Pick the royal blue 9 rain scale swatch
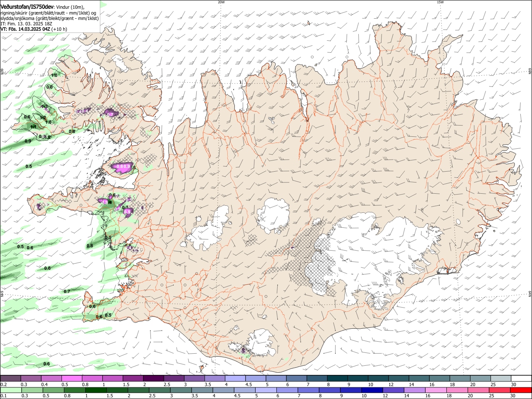The image size is (532, 399). click(351, 390)
